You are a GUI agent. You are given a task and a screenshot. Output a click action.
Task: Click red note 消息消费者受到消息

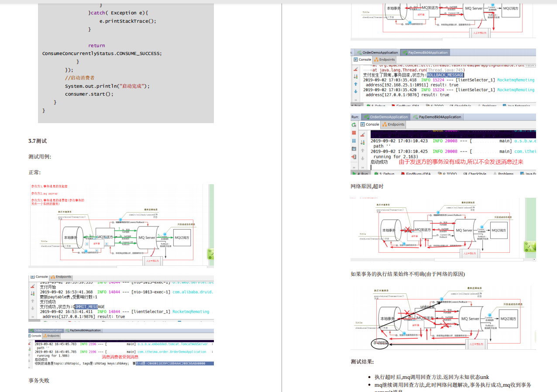click(x=120, y=357)
